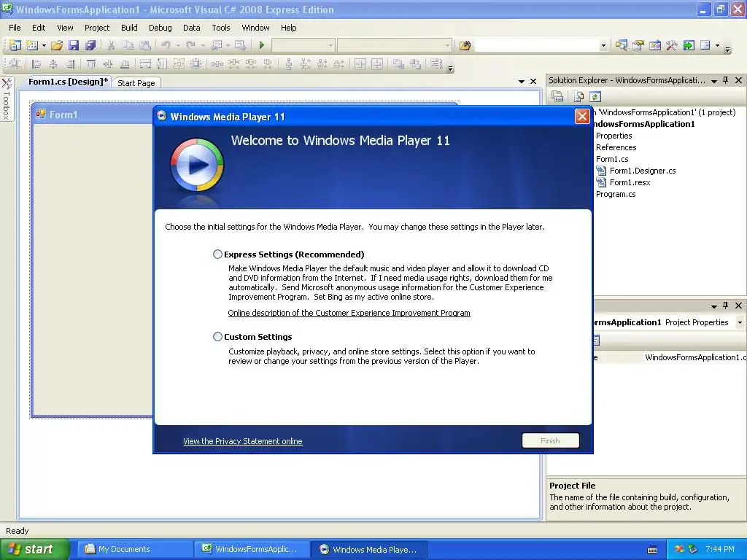Open the File menu
The image size is (747, 560).
(x=15, y=28)
